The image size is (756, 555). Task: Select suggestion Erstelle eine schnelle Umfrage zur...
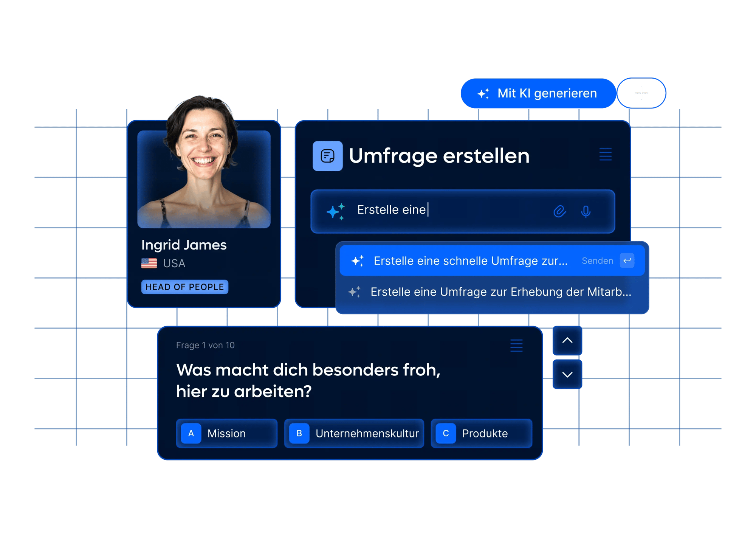click(492, 260)
